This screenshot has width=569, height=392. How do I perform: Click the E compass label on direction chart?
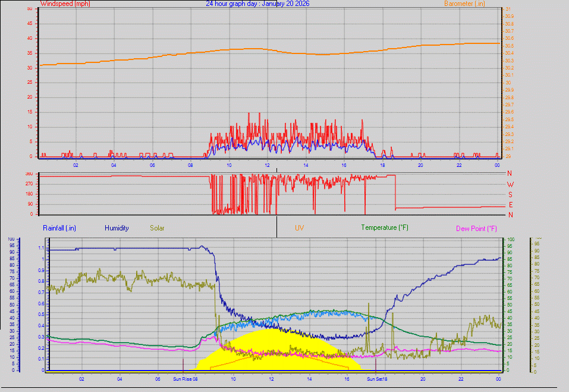(x=510, y=204)
